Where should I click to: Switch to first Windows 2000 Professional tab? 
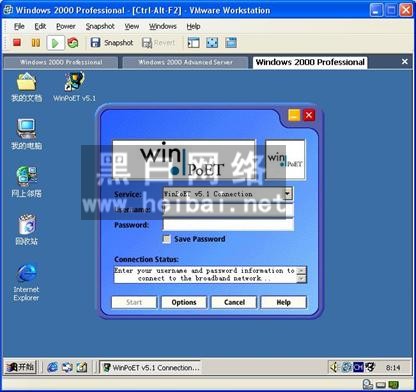pyautogui.click(x=61, y=62)
